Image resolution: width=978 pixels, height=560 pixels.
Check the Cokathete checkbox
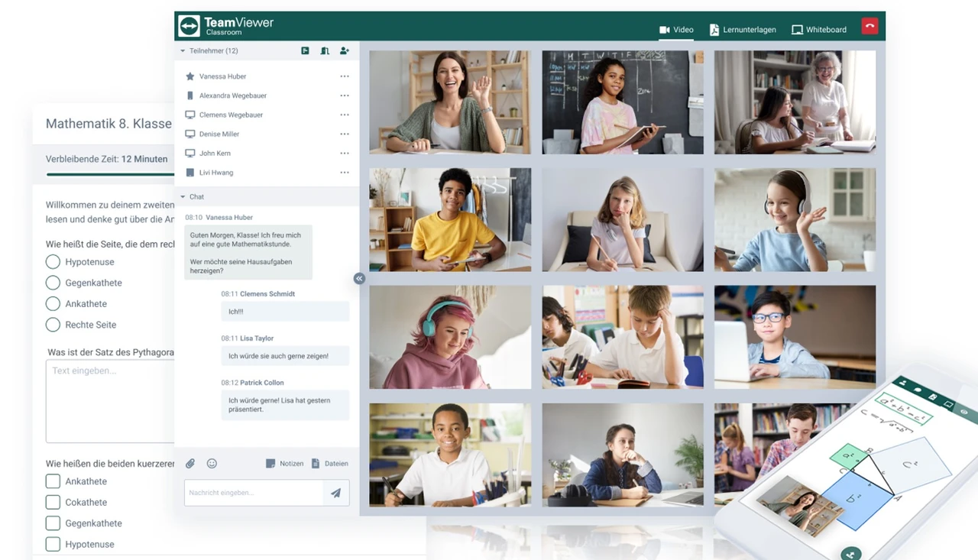[53, 503]
